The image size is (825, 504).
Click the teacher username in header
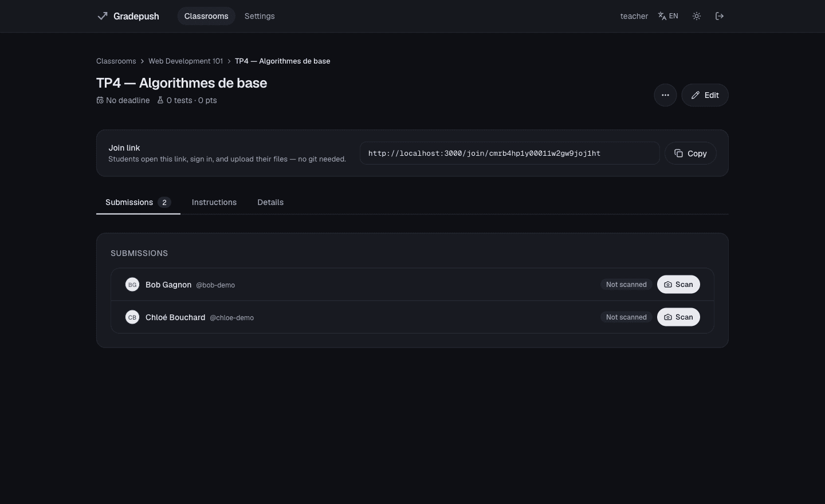click(x=634, y=16)
